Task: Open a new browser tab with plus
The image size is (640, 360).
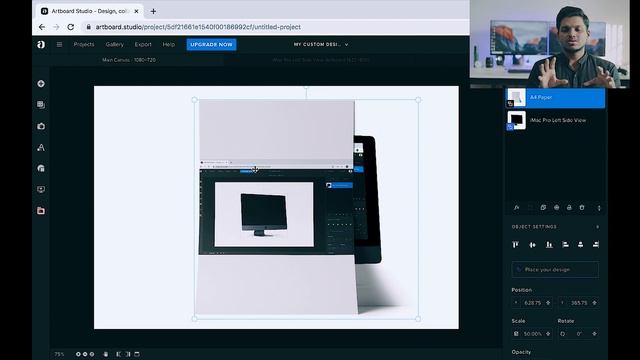Action: click(153, 11)
